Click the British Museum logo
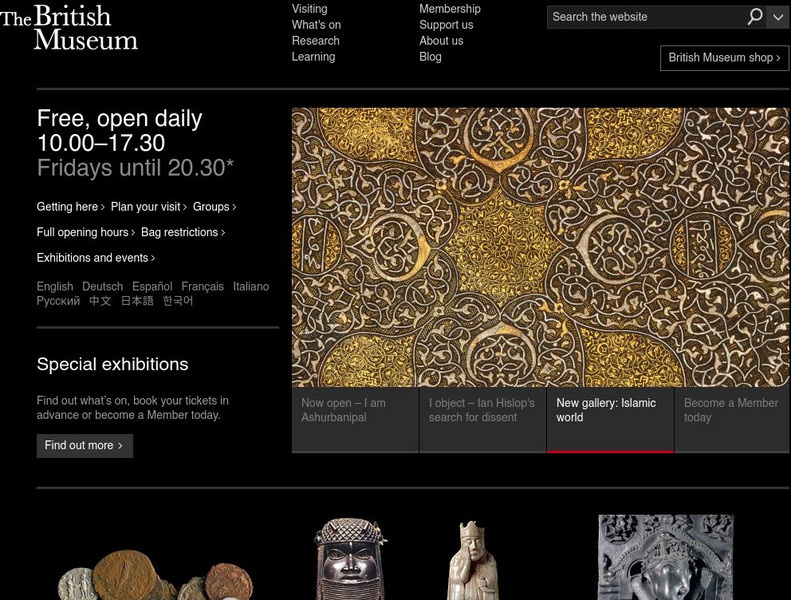This screenshot has height=600, width=791. point(69,27)
